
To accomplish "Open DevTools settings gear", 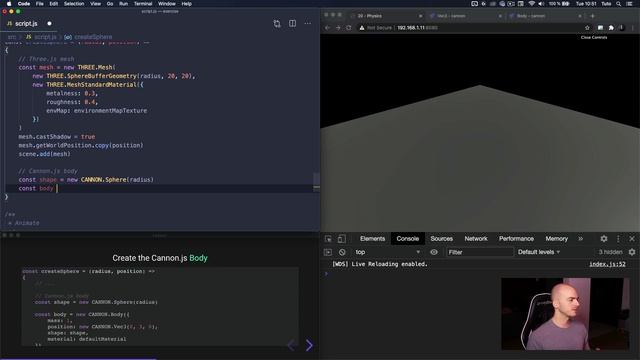I will (604, 239).
